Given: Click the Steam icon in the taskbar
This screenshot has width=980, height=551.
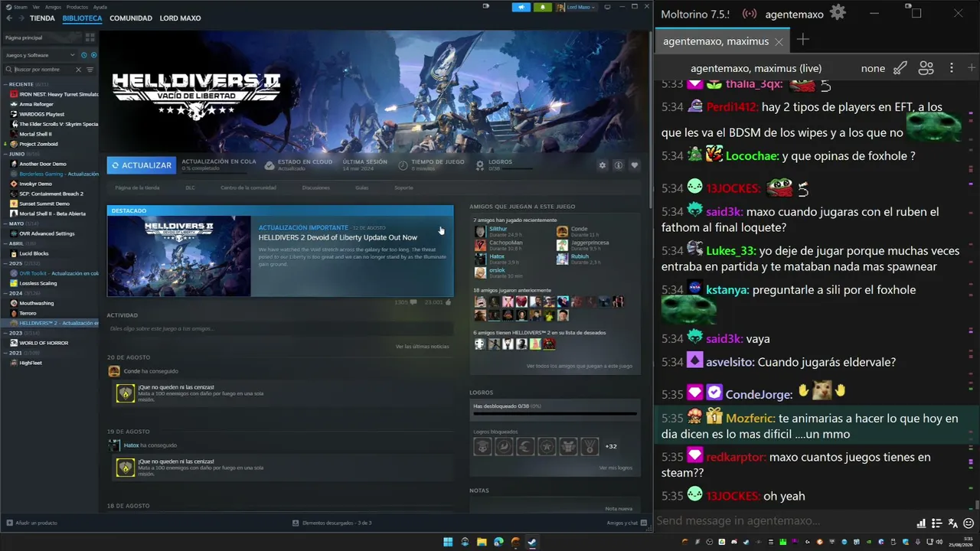Looking at the screenshot, I should tap(532, 542).
